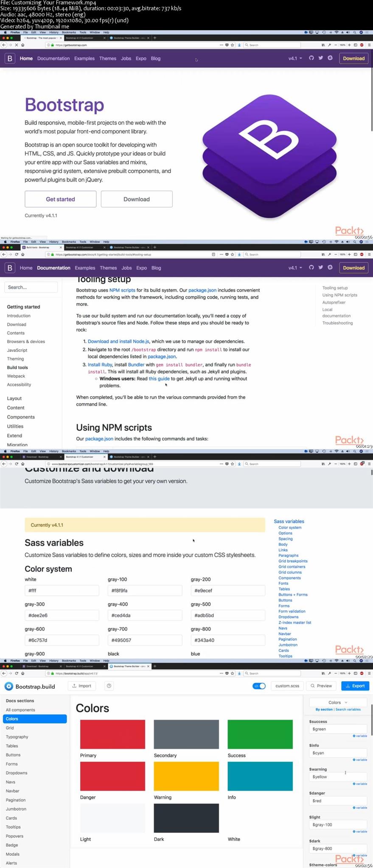Toggle variable option under $danger field
Viewport: 373px width, 868px height.
(x=360, y=807)
